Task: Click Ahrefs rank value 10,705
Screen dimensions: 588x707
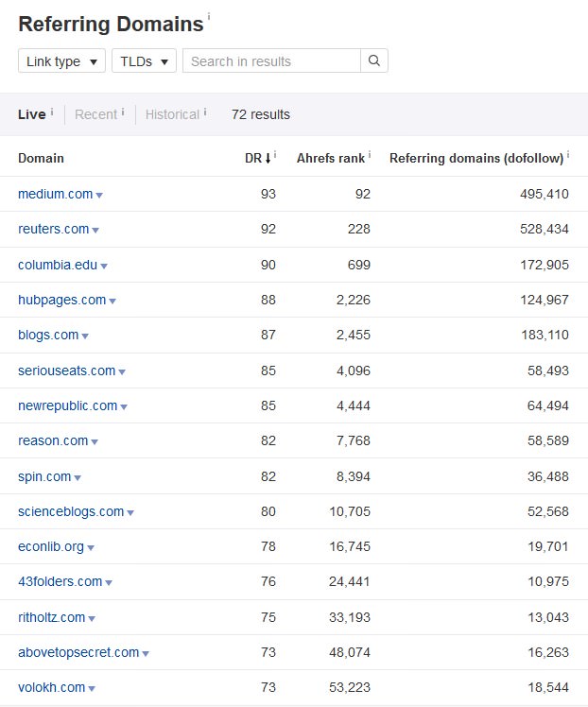Action: (x=350, y=511)
